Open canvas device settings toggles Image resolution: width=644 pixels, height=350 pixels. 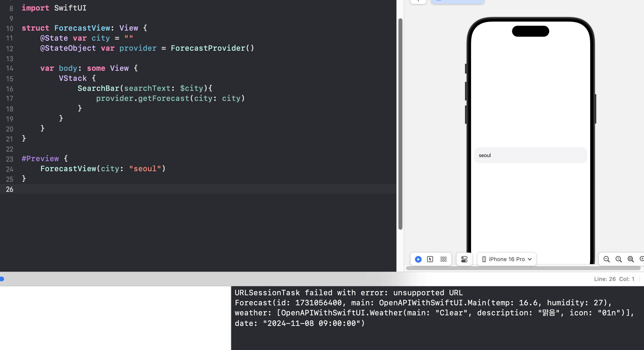464,259
